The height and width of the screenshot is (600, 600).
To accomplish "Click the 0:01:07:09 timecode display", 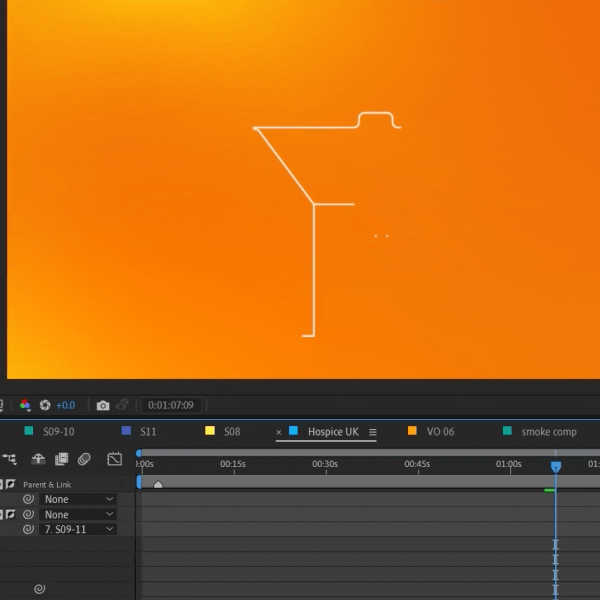I will pyautogui.click(x=171, y=405).
